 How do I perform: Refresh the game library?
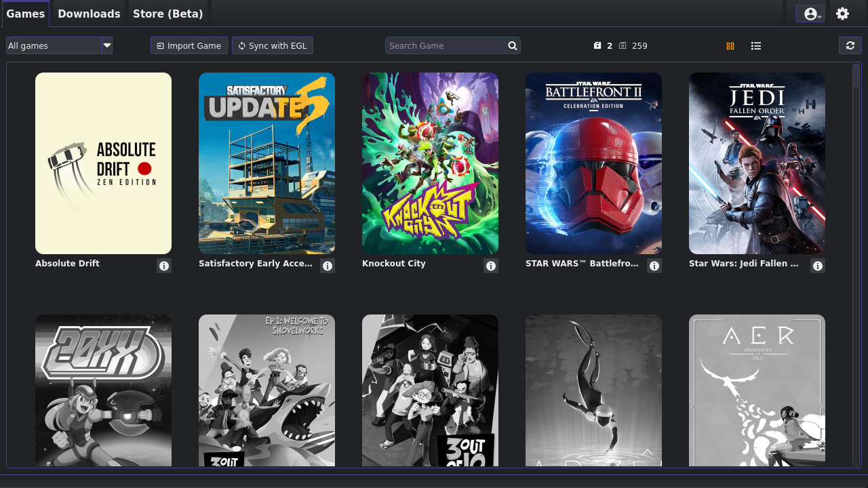coord(850,45)
